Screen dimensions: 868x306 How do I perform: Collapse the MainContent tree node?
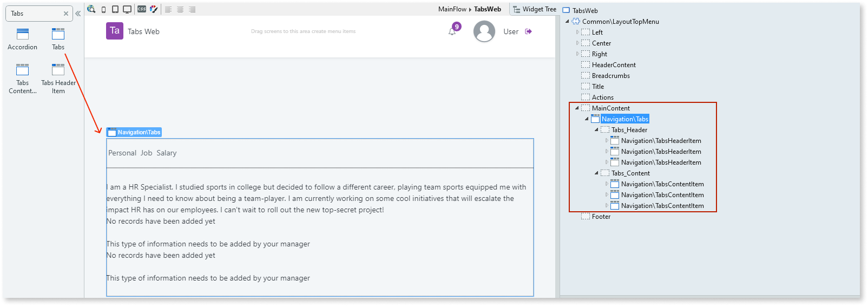click(x=577, y=108)
